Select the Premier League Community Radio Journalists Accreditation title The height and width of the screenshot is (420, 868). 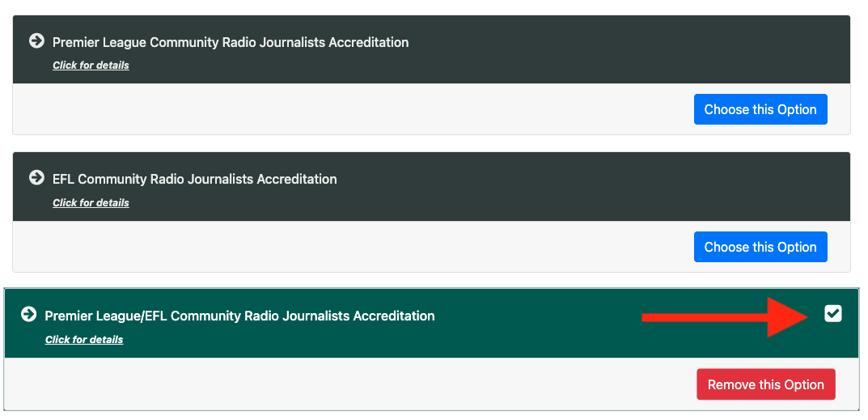[x=231, y=42]
